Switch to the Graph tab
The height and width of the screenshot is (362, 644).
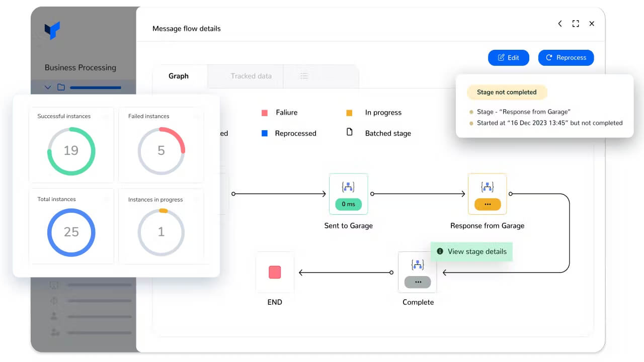179,76
